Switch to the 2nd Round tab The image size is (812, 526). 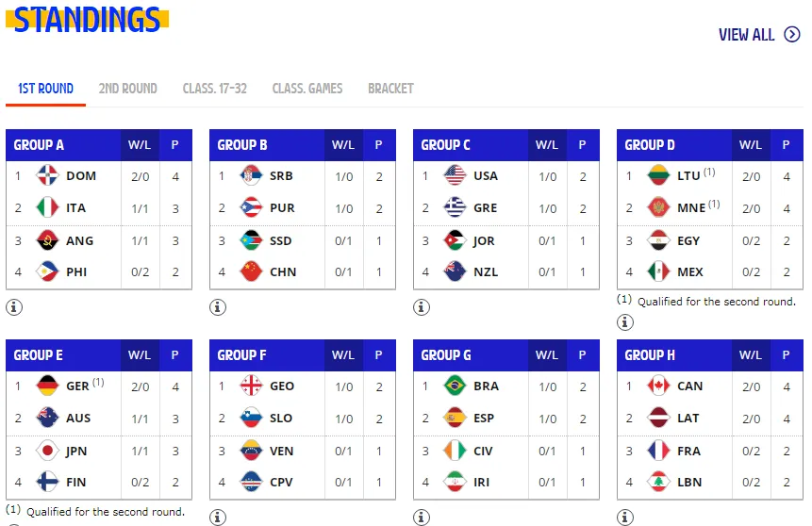click(x=128, y=89)
